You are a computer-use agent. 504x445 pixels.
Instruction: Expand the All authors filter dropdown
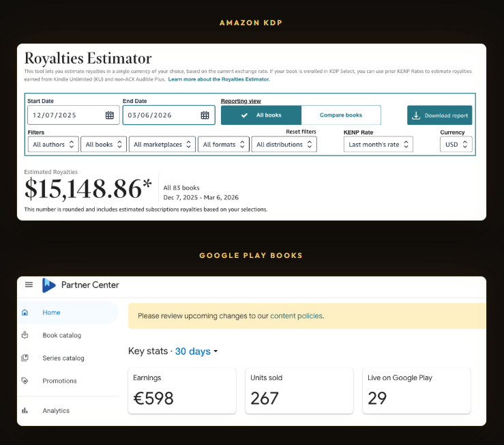click(53, 145)
